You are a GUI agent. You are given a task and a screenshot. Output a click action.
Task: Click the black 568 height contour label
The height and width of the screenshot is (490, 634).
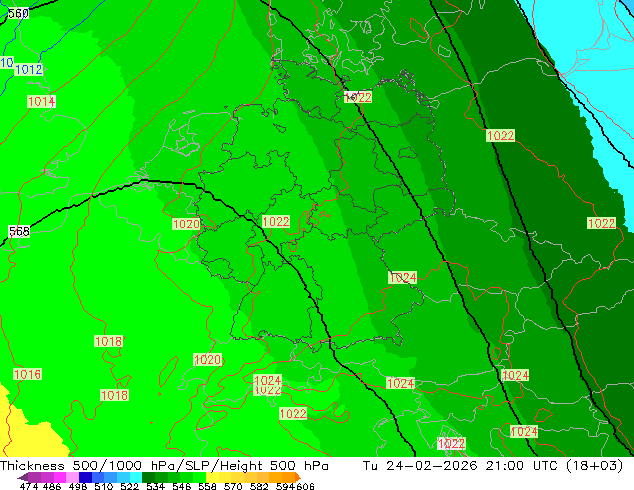click(19, 231)
